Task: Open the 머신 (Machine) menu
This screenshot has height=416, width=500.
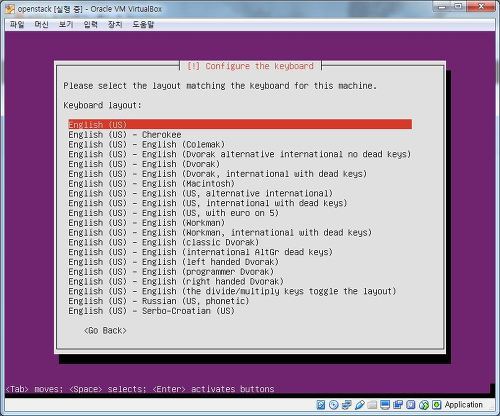Action: click(x=41, y=24)
